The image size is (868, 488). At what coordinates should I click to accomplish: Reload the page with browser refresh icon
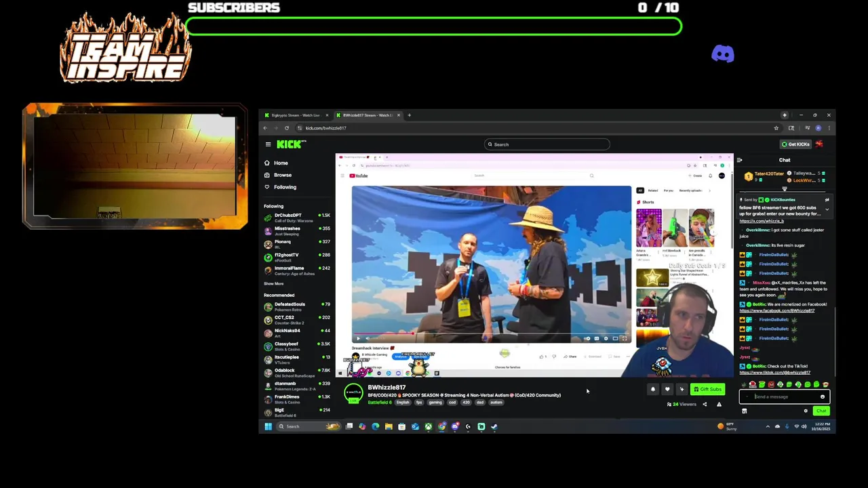(287, 128)
